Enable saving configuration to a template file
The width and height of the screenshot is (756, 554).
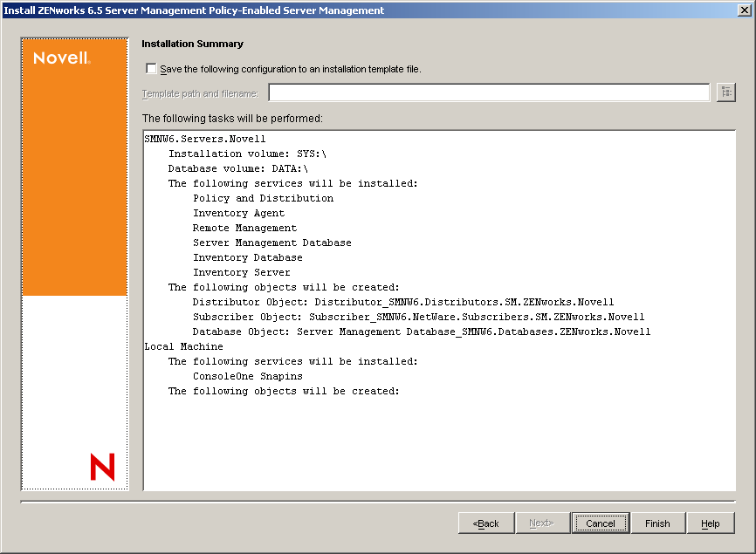pos(151,68)
